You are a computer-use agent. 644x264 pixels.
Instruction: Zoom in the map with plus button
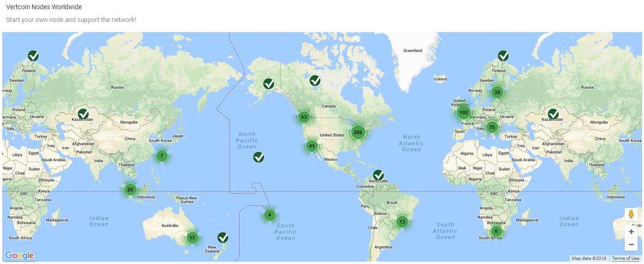631,232
